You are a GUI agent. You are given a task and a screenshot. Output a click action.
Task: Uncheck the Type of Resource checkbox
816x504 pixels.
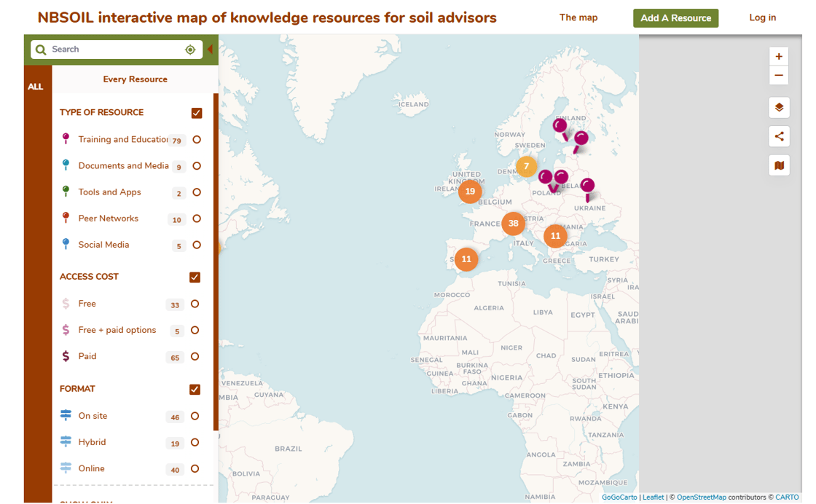pos(197,113)
